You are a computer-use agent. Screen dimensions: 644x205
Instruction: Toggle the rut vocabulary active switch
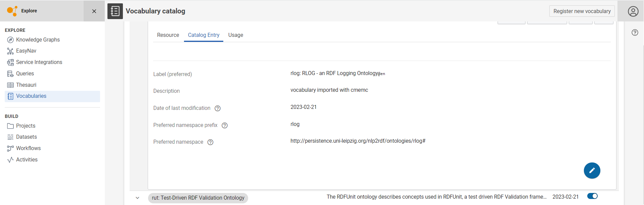(x=592, y=196)
